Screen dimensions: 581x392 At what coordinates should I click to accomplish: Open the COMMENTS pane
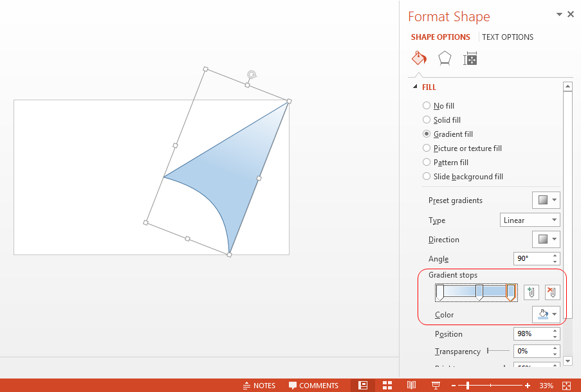313,386
